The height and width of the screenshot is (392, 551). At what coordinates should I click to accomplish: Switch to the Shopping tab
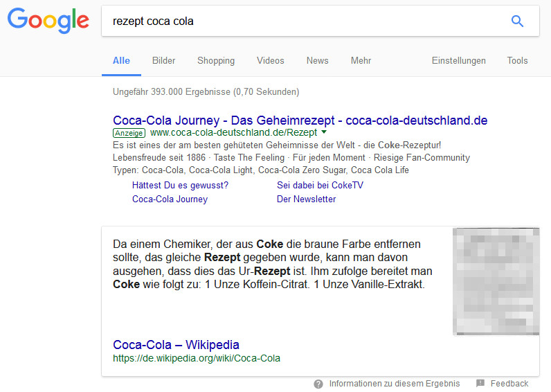(216, 61)
